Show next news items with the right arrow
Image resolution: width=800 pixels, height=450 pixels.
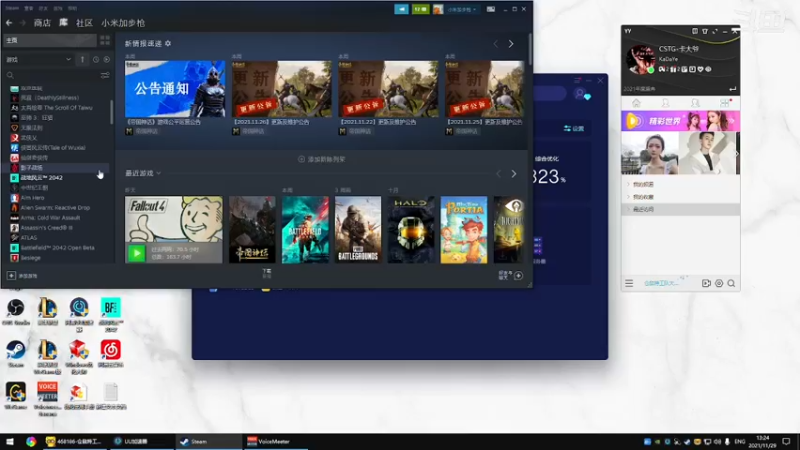click(511, 44)
